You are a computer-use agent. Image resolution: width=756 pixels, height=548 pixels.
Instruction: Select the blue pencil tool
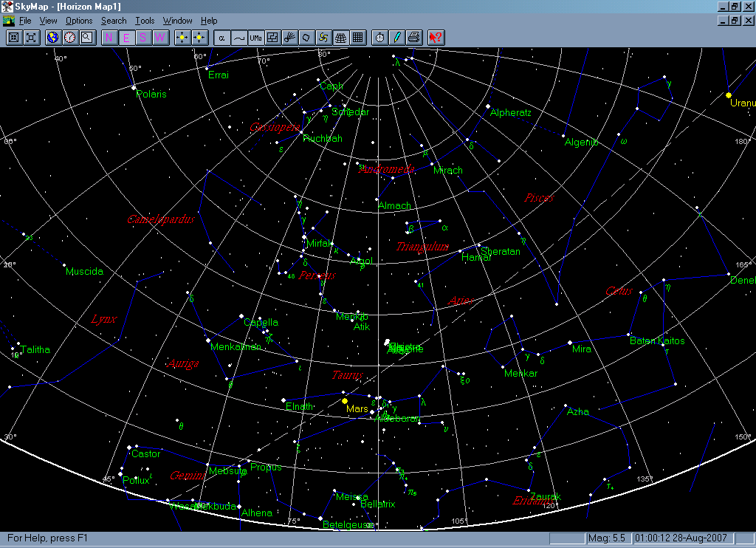point(396,38)
